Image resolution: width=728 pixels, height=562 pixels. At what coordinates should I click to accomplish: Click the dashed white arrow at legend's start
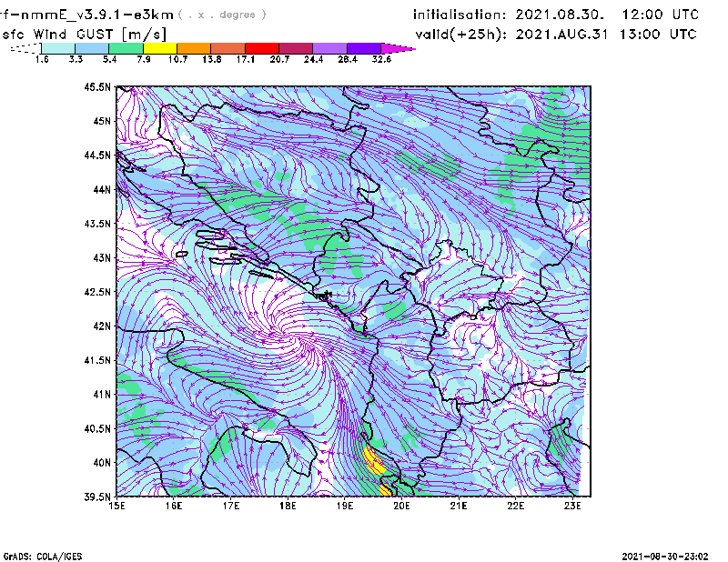click(x=25, y=48)
